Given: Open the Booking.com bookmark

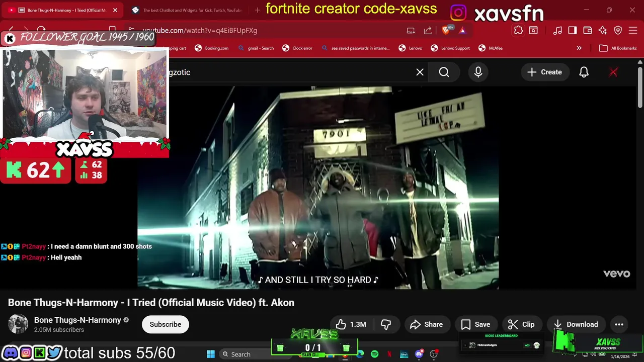Looking at the screenshot, I should point(212,48).
